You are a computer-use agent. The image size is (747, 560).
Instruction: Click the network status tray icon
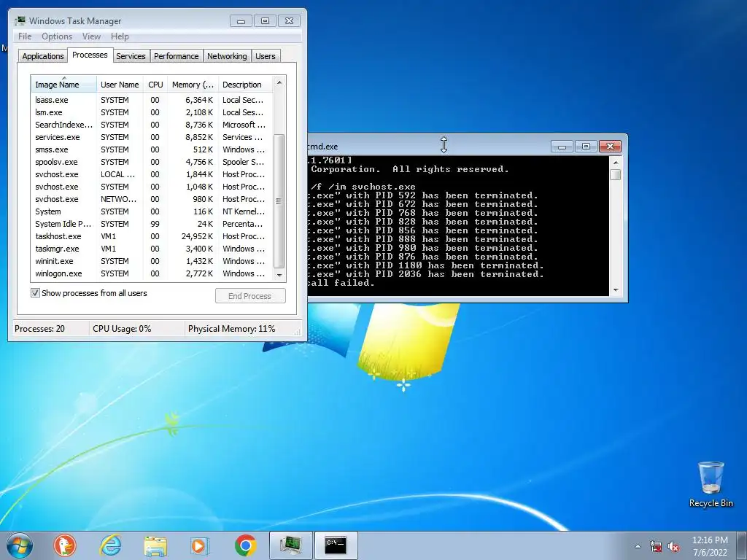coord(656,547)
